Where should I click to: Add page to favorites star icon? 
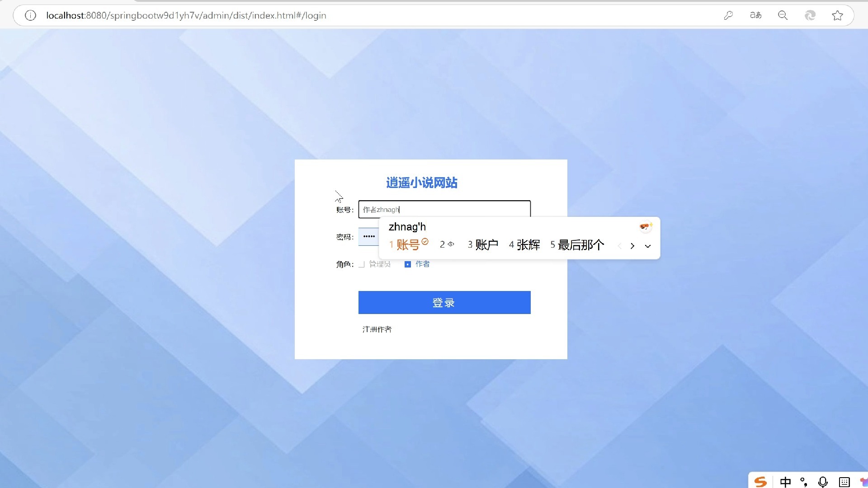click(x=837, y=15)
